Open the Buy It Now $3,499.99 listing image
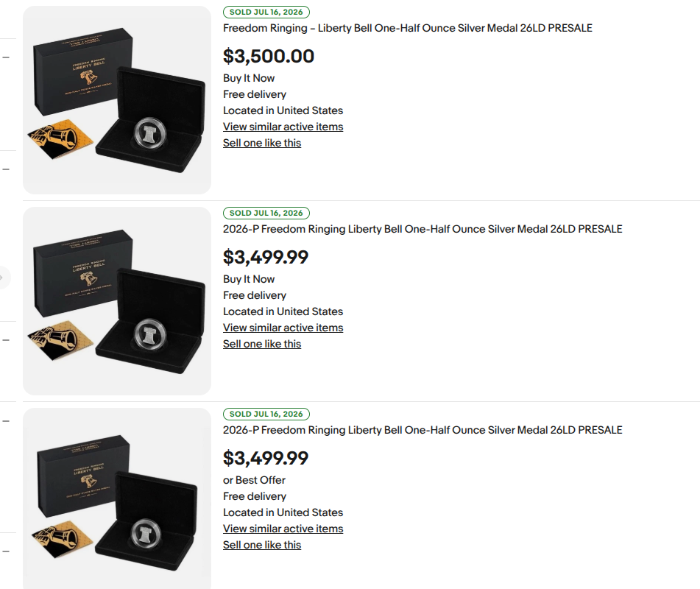This screenshot has width=700, height=589. point(117,301)
